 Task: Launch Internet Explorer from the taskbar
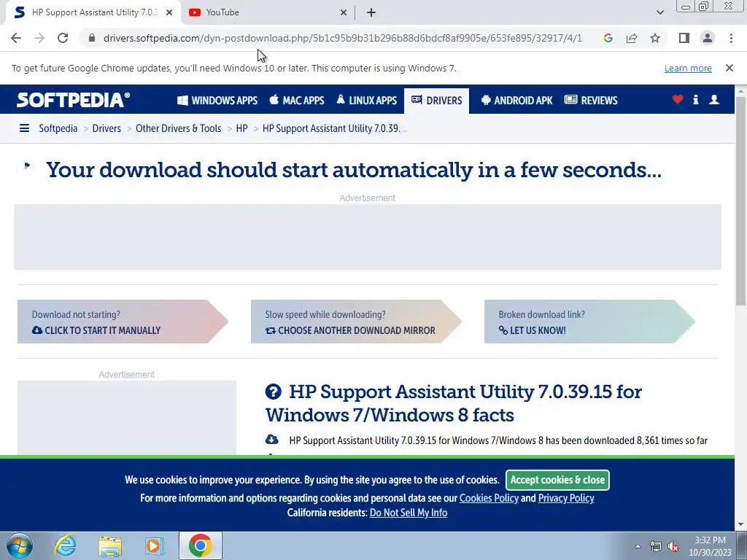65,545
